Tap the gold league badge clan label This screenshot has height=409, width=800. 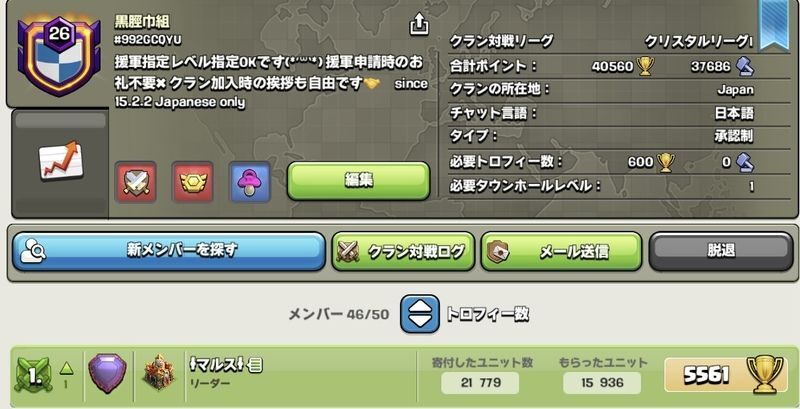point(192,182)
